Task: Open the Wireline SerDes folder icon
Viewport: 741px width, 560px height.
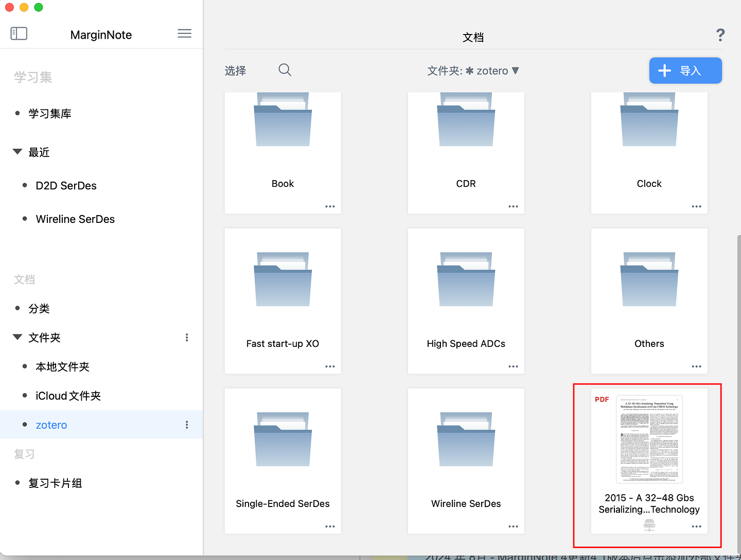Action: (466, 439)
